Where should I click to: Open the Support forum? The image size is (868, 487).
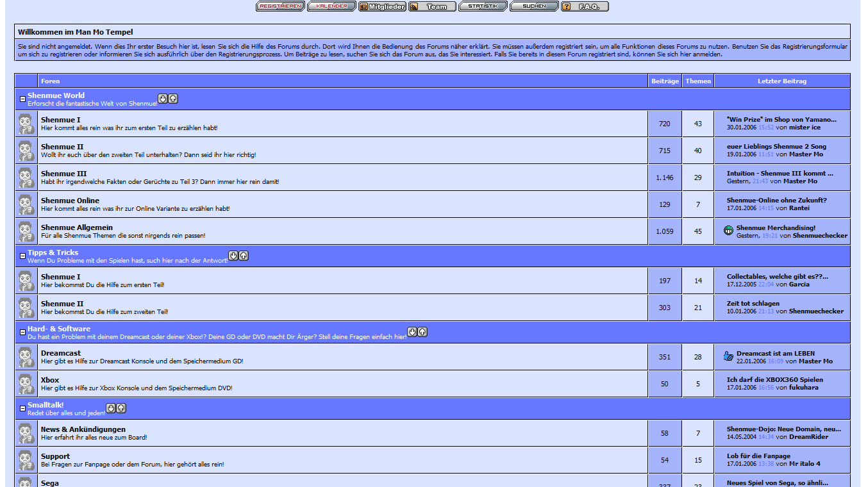(55, 456)
